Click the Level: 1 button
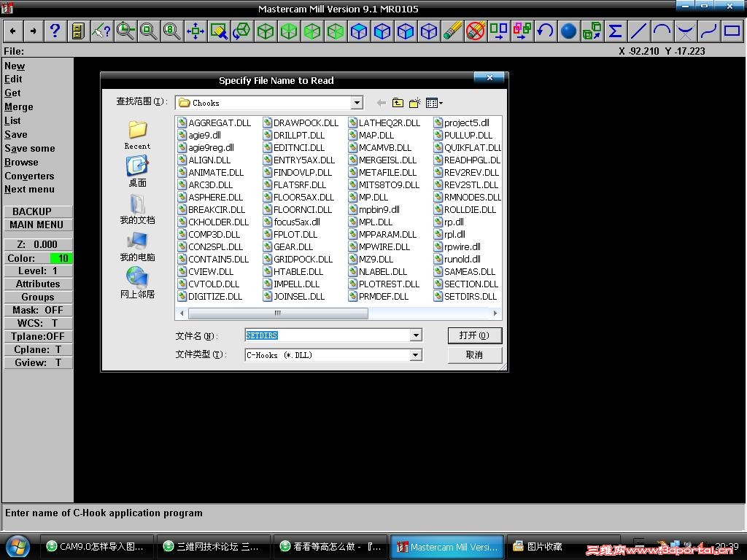Viewport: 747px width, 560px height. click(38, 271)
